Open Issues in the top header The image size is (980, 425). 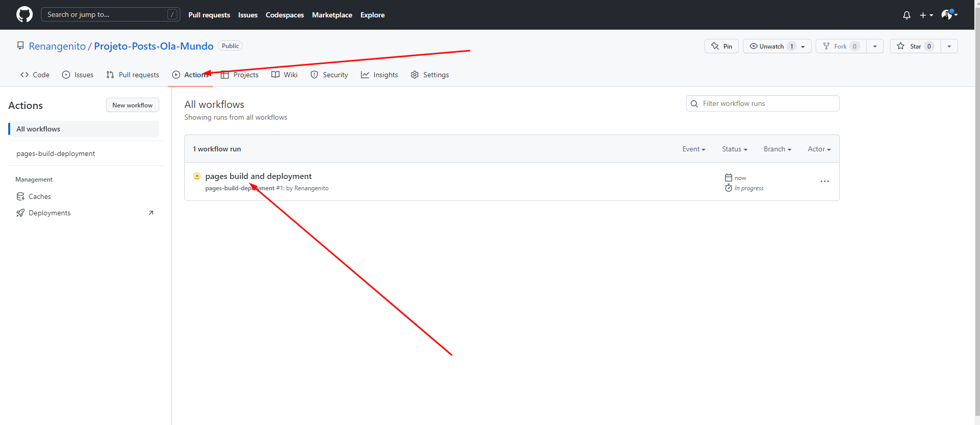tap(248, 15)
